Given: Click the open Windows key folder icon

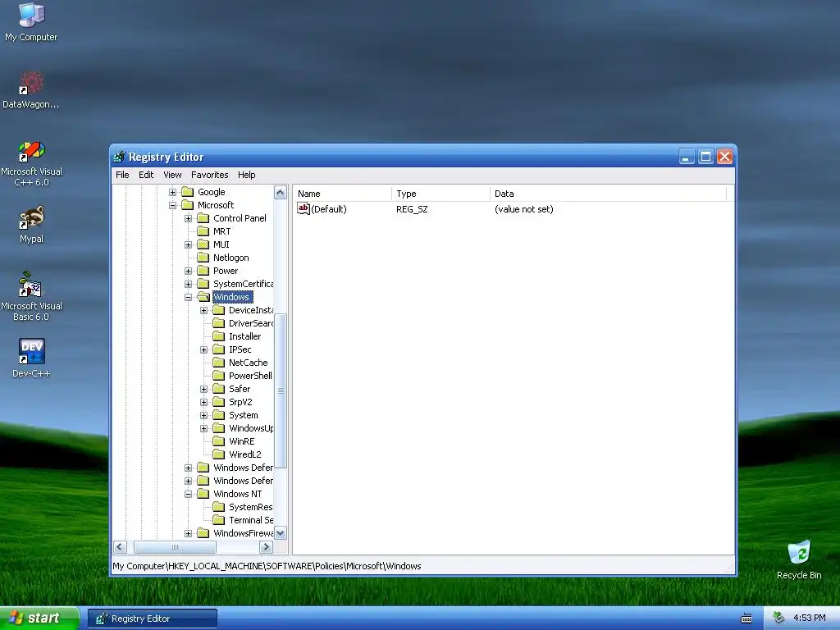Looking at the screenshot, I should tap(203, 297).
